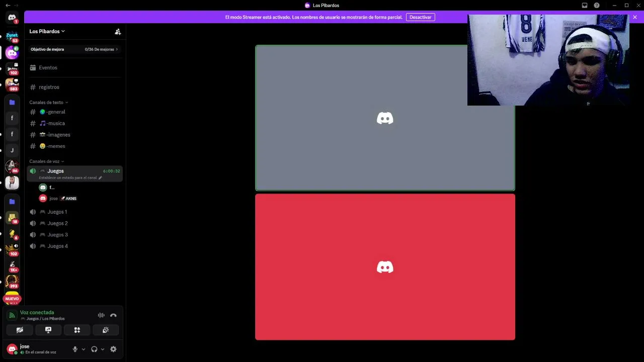
Task: Mute the microphone
Action: click(75, 349)
